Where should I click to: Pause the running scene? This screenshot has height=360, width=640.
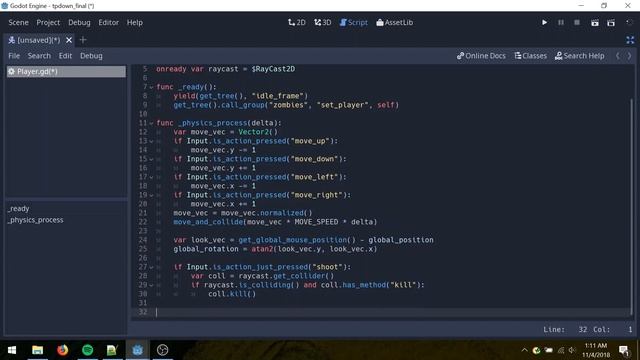point(561,22)
